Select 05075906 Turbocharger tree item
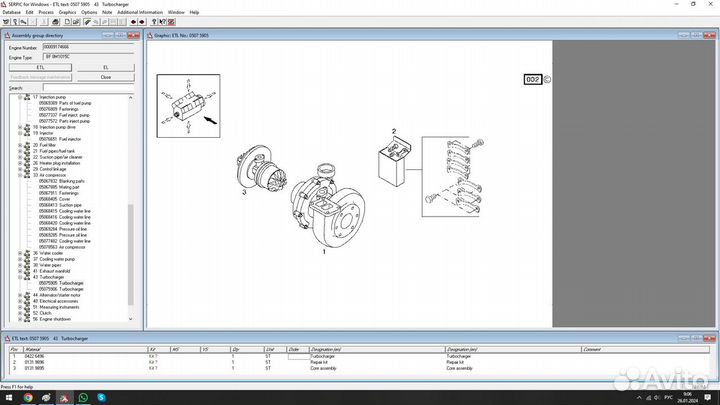 coord(75,289)
